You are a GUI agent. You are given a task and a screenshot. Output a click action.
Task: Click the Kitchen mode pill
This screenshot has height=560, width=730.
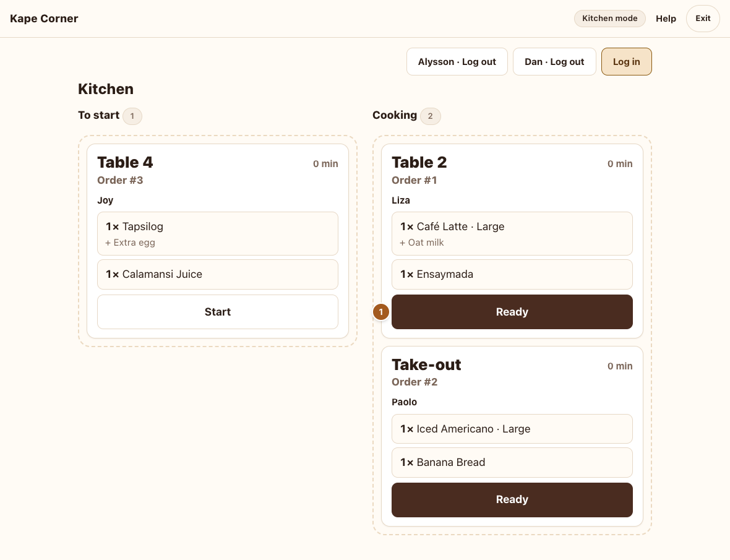[609, 19]
